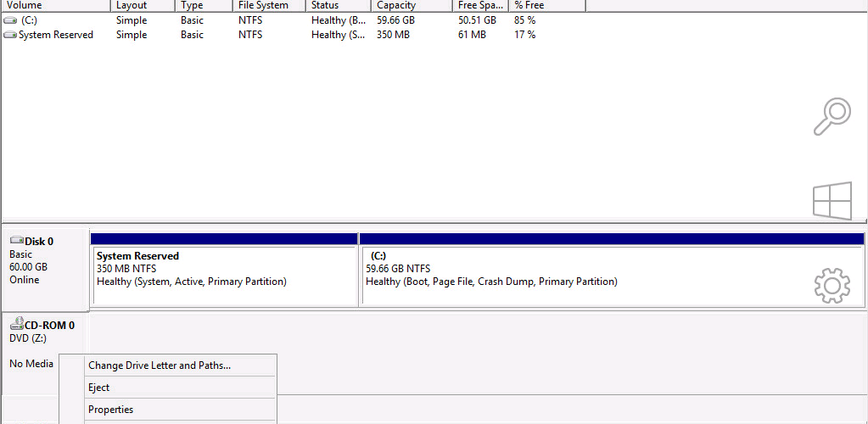Select the Disk 0 label
Screen dimensions: 868x424
pos(39,242)
